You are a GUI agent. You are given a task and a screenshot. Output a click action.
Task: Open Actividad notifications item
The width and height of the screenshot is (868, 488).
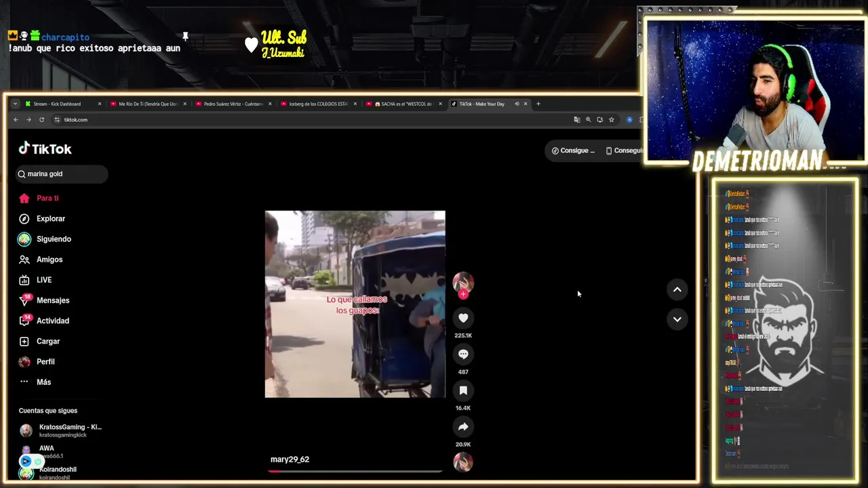(44, 321)
